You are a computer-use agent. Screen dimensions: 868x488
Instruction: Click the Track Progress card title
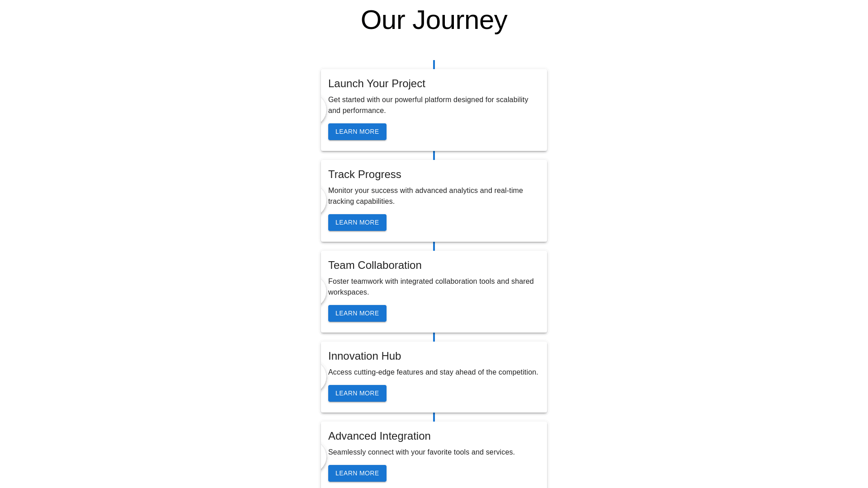click(364, 175)
